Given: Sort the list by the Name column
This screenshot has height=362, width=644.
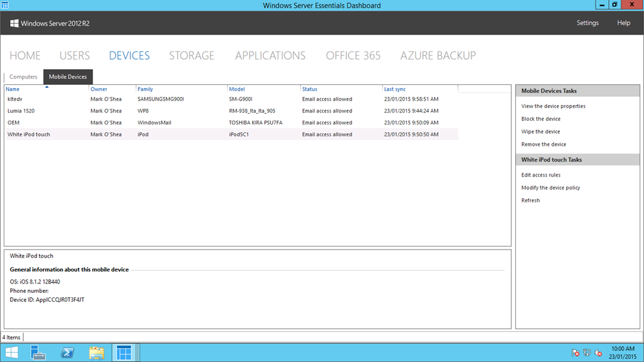Looking at the screenshot, I should click(x=13, y=89).
